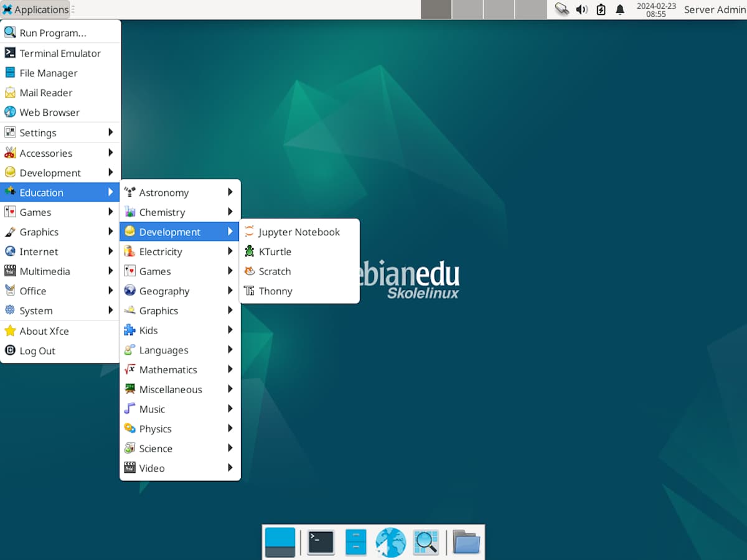Click the battery power icon in panel
This screenshot has width=747, height=560.
tap(601, 9)
